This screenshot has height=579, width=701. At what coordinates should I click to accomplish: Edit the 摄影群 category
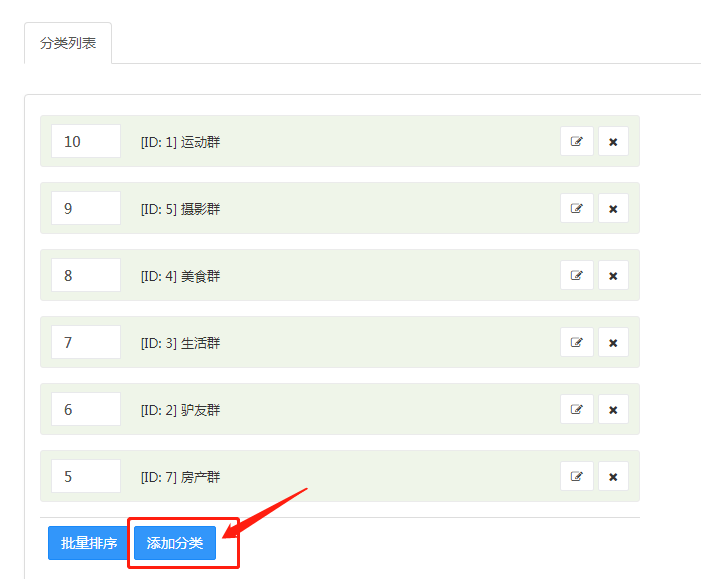pos(577,208)
